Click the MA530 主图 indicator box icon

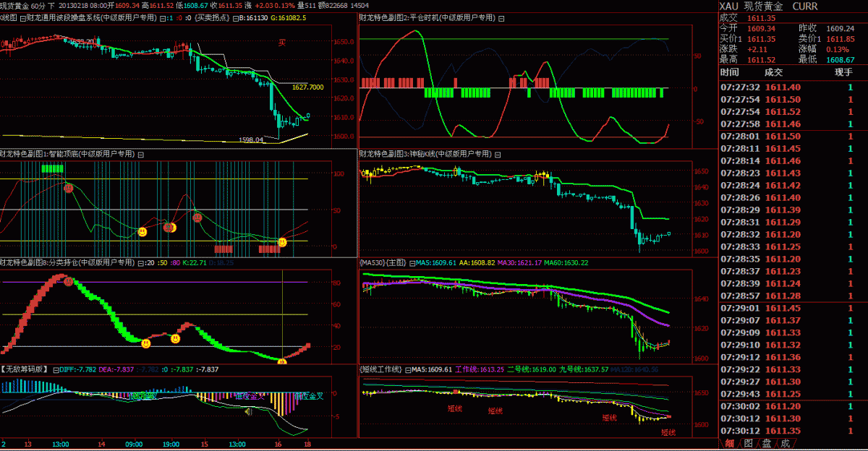click(412, 263)
